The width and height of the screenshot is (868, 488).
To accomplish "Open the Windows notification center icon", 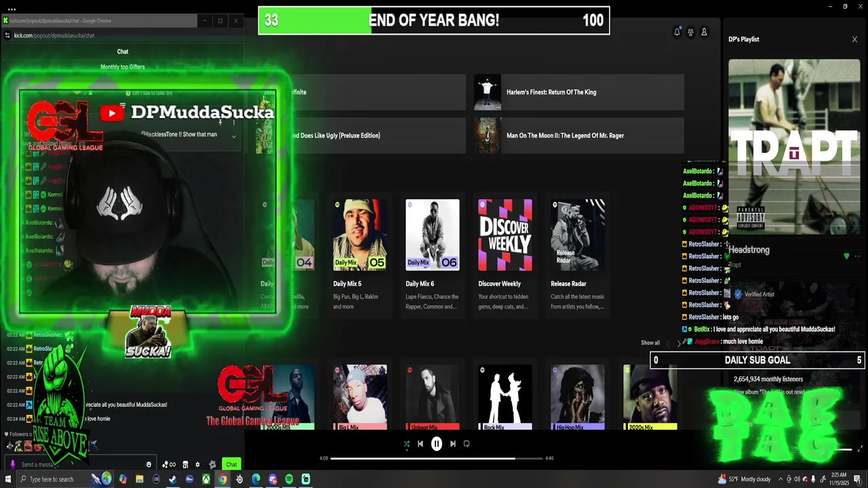I will [857, 479].
